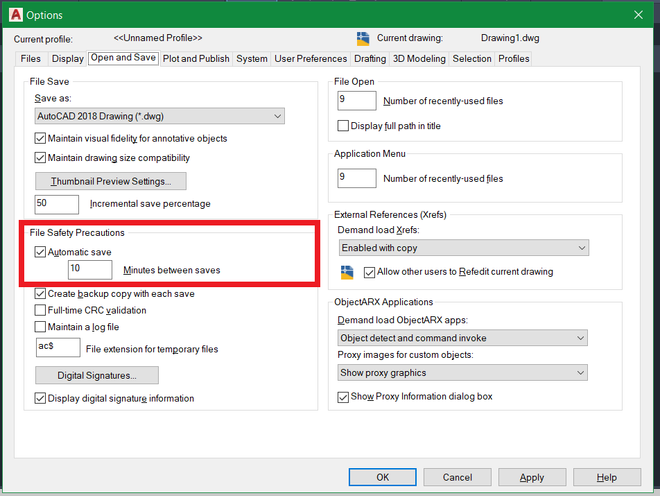Click the Apply button
660x496 pixels.
coord(532,477)
